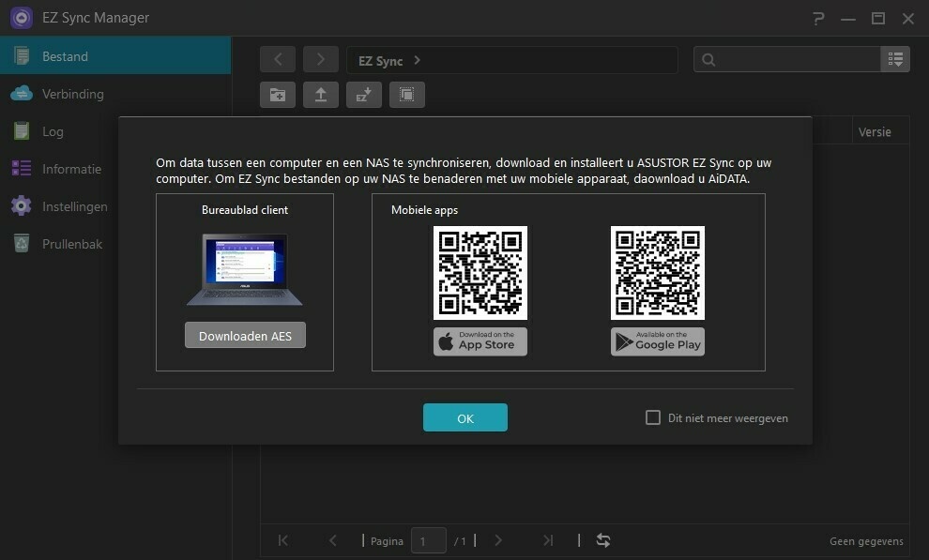The width and height of the screenshot is (929, 560).
Task: Click the new folder toolbar icon
Action: 278,95
